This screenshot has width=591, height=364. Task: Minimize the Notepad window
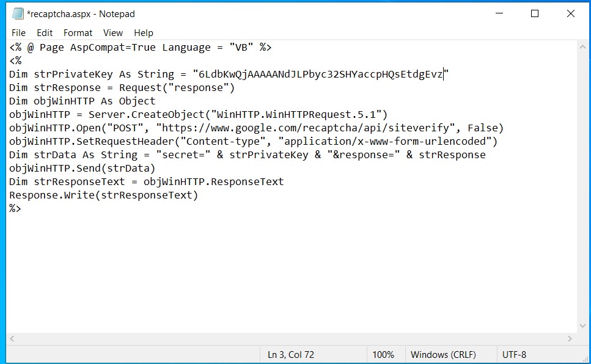(499, 13)
